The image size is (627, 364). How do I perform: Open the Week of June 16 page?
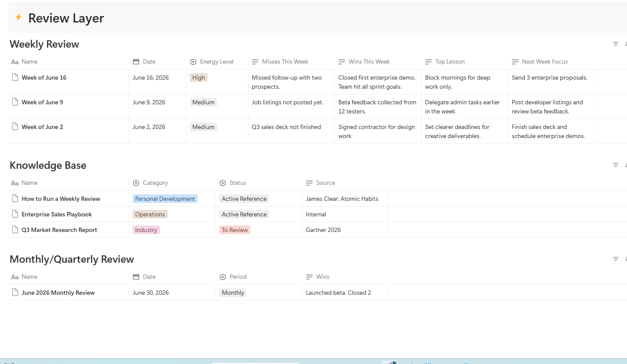[44, 77]
